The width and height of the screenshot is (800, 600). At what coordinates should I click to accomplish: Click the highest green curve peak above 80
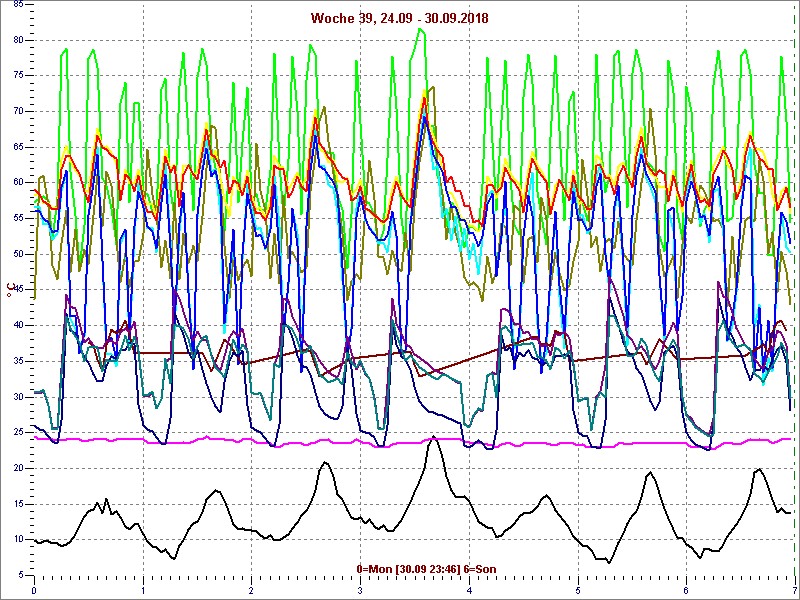[420, 29]
